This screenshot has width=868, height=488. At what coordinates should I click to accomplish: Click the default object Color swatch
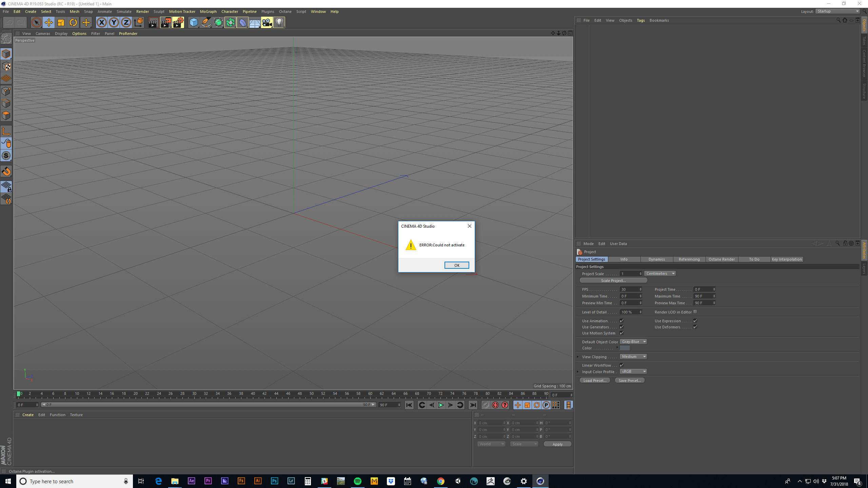click(x=625, y=348)
